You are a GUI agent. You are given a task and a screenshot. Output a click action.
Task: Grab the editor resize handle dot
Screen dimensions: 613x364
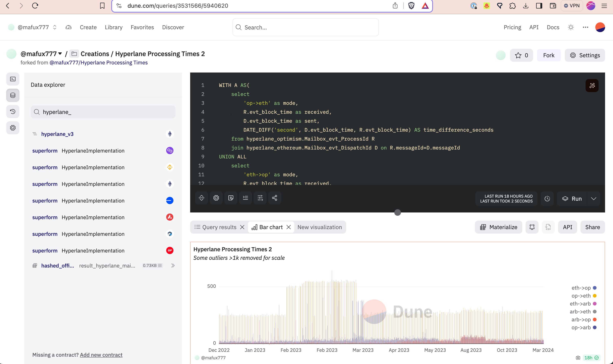(x=397, y=212)
